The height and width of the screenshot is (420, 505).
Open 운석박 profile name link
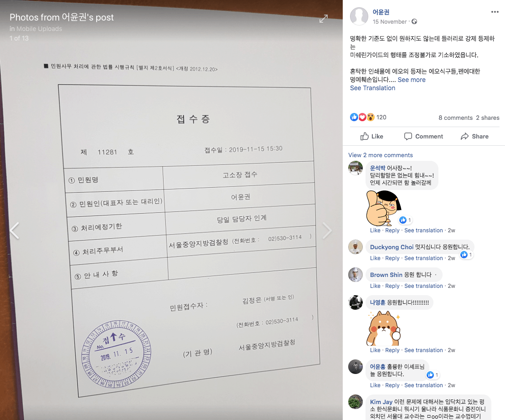[377, 168]
